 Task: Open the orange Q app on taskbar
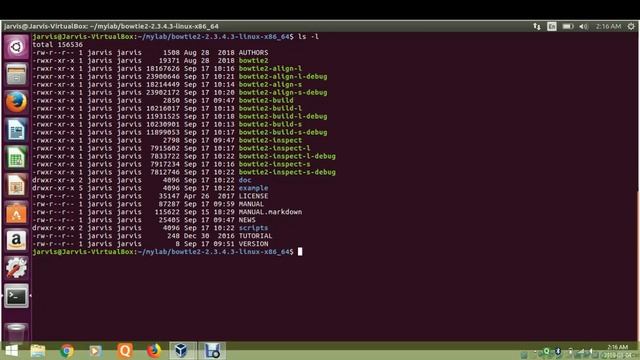tap(125, 351)
